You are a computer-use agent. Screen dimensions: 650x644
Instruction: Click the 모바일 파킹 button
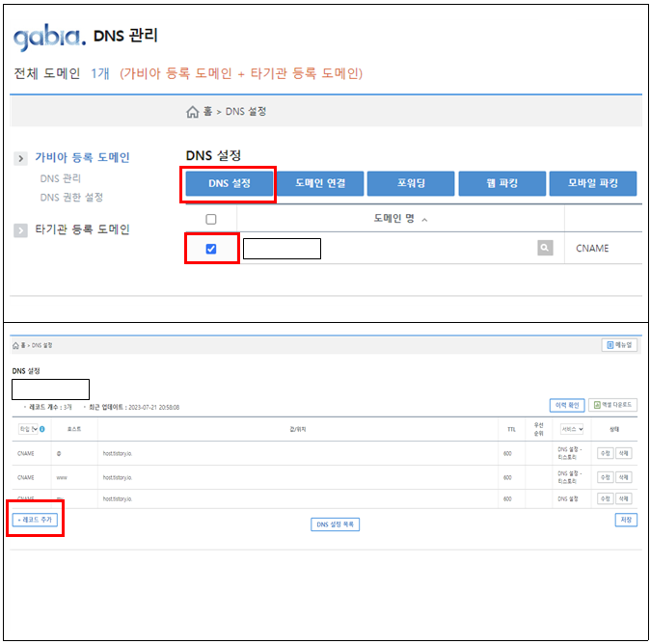point(593,183)
